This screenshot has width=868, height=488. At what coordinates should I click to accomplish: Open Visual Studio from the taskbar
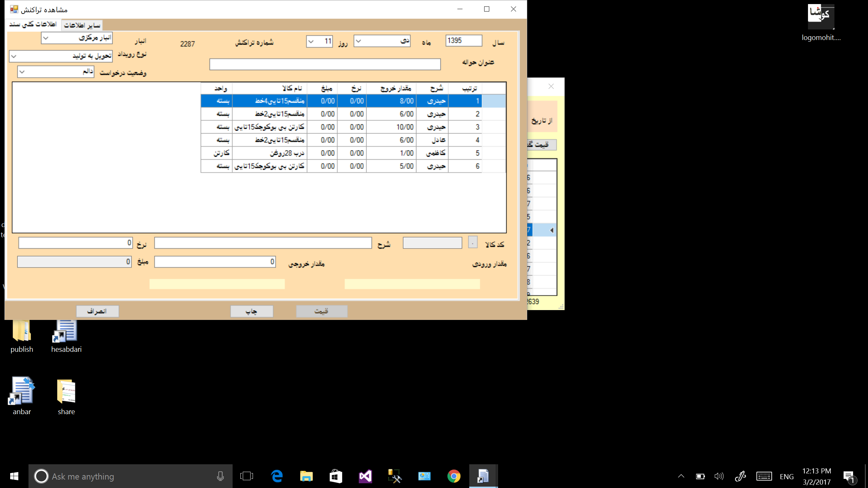coord(365,476)
